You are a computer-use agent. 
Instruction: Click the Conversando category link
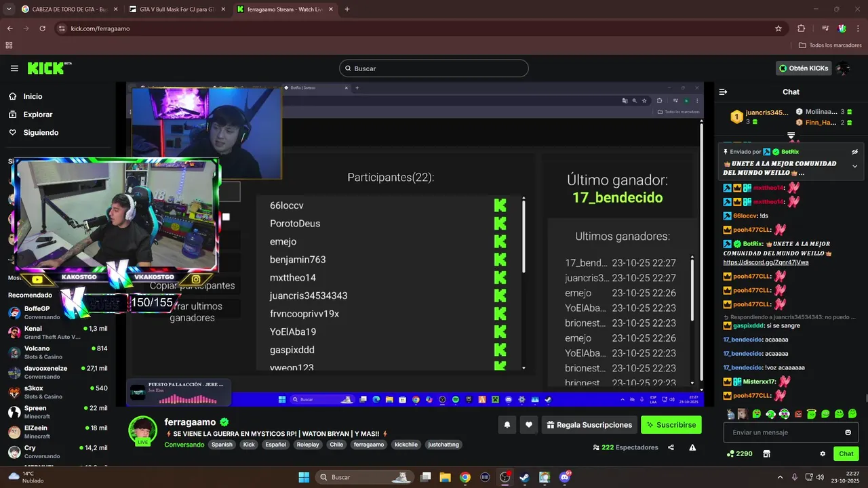pos(184,445)
